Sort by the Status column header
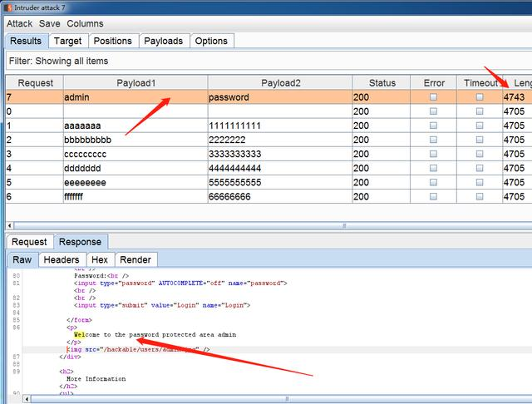The image size is (532, 404). coord(382,83)
